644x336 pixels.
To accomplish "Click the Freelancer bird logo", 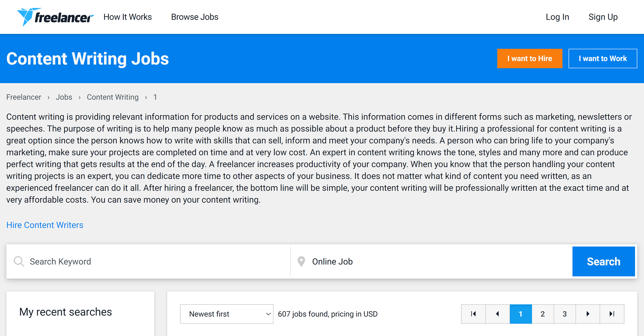I will click(55, 17).
